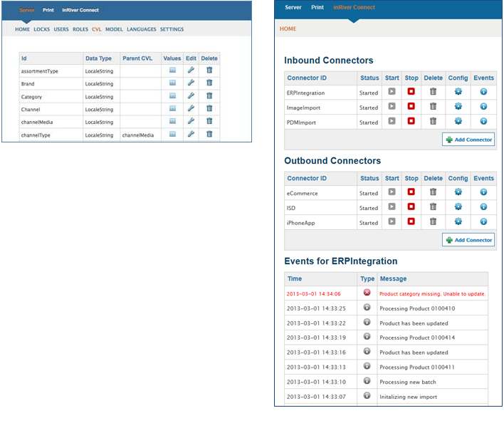Open the red error event icon
Image resolution: width=504 pixels, height=423 pixels.
coord(367,293)
